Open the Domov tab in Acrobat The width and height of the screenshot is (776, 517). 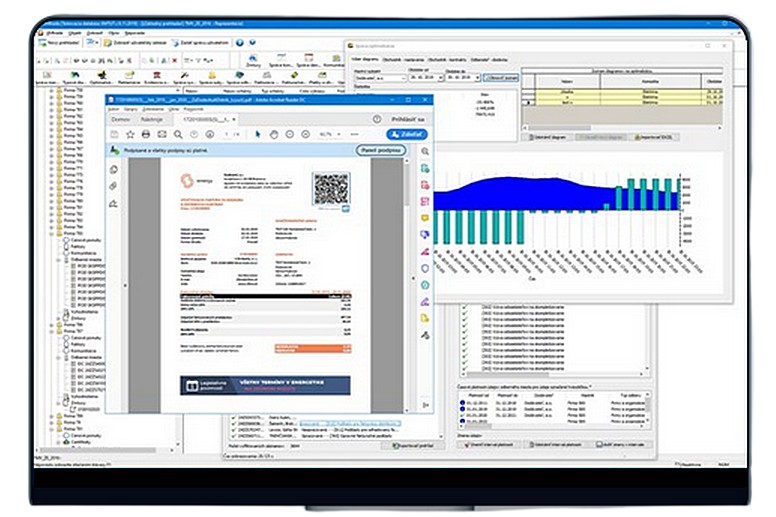pyautogui.click(x=121, y=118)
